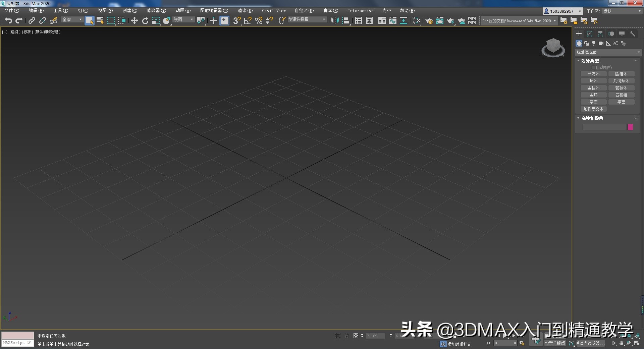Screen dimensions: 644x349
Task: Open the Civil View menu
Action: (273, 10)
